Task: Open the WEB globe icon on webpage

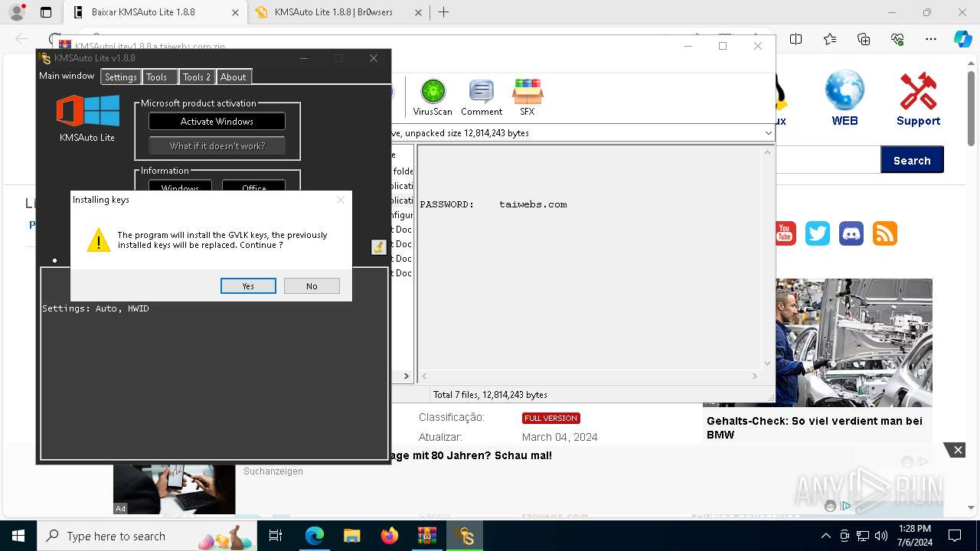Action: pos(844,97)
